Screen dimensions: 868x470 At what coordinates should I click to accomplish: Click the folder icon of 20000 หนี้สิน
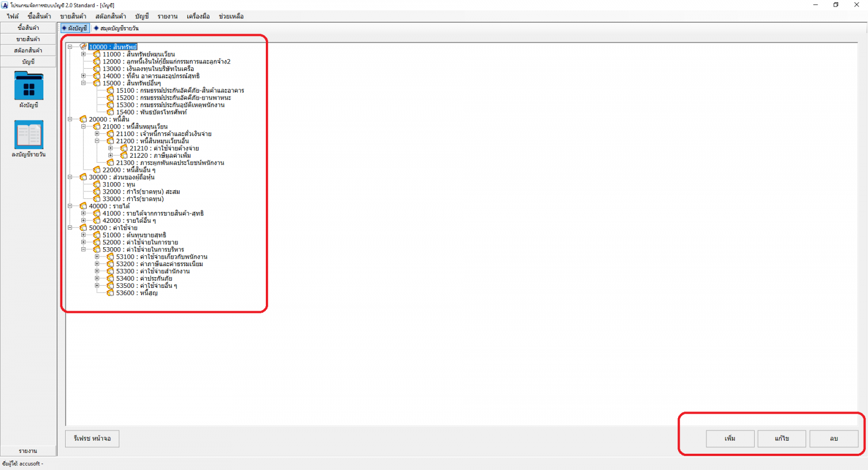[83, 119]
